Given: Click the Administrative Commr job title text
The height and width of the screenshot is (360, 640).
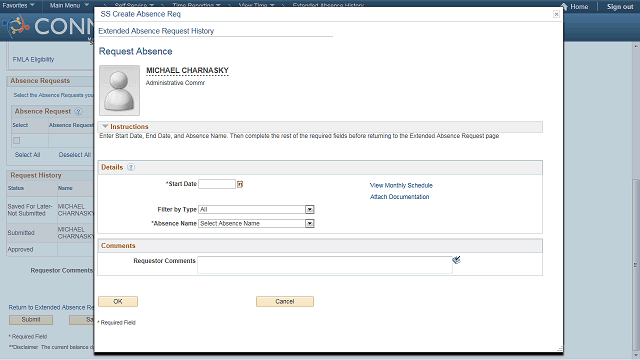Looking at the screenshot, I should [x=175, y=83].
